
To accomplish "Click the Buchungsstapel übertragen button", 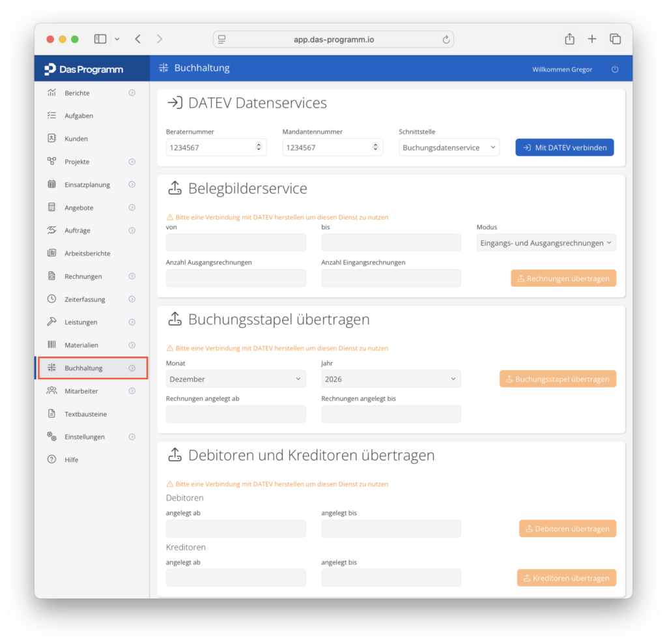I will point(558,379).
